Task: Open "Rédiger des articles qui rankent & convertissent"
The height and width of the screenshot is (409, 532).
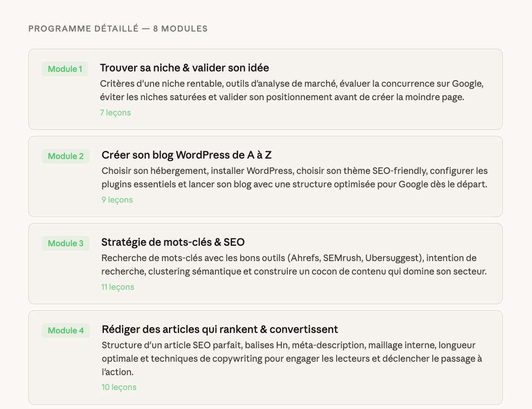Action: (220, 329)
